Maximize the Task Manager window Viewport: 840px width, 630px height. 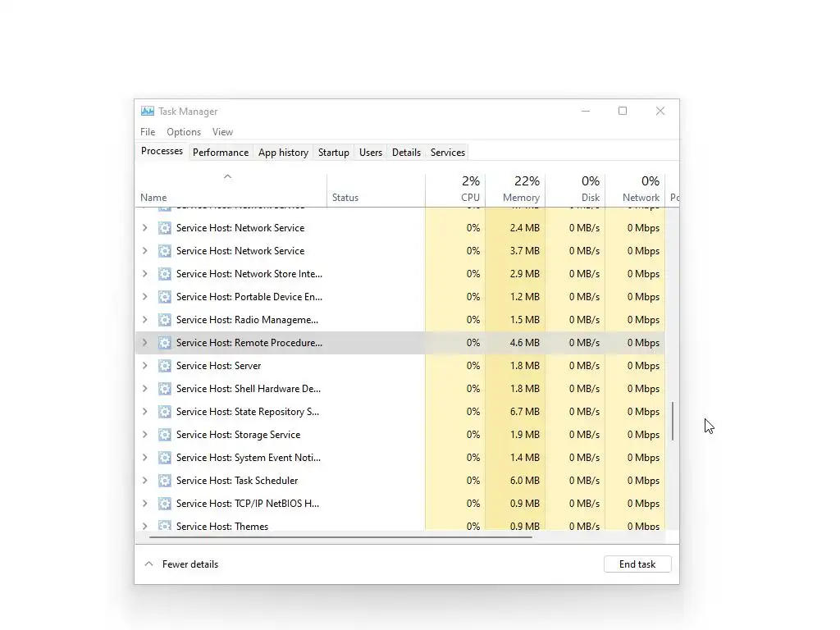[x=623, y=111]
